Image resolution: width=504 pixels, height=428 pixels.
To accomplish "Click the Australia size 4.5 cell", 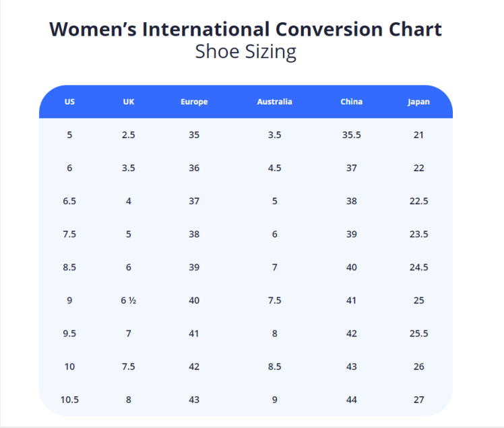I will click(274, 168).
